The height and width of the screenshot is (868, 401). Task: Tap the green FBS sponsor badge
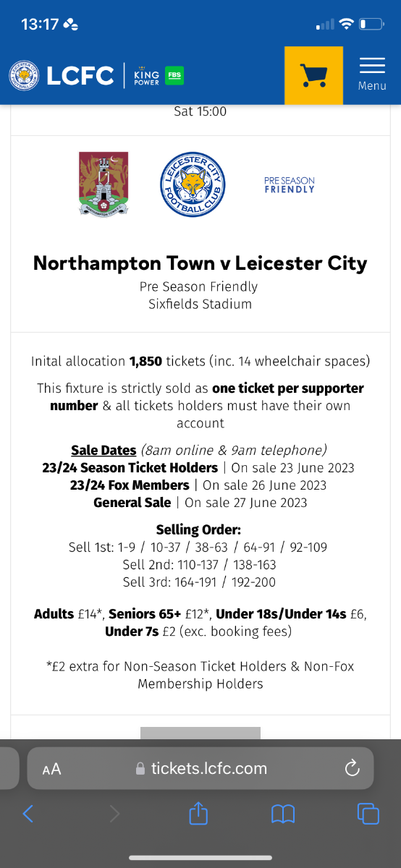pos(174,75)
